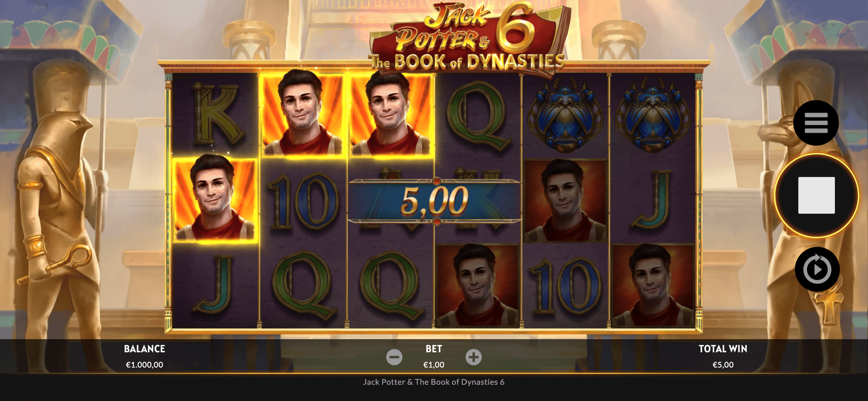Click the blue 10 symbol on reel two
The width and height of the screenshot is (868, 401).
(302, 201)
